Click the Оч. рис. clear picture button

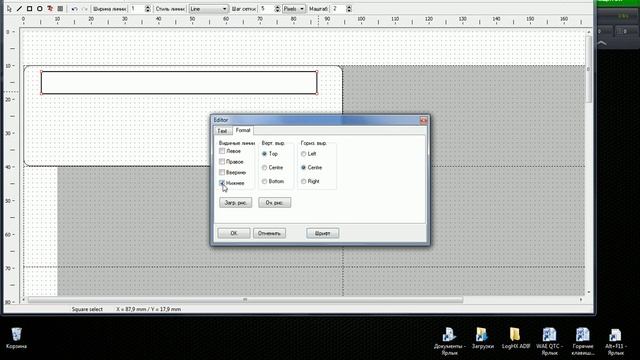tap(275, 202)
